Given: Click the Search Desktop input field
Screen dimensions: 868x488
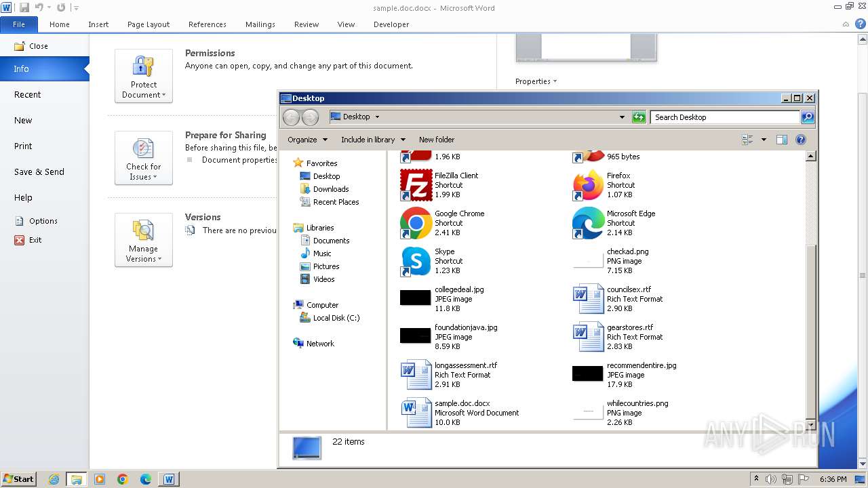Looking at the screenshot, I should 725,117.
